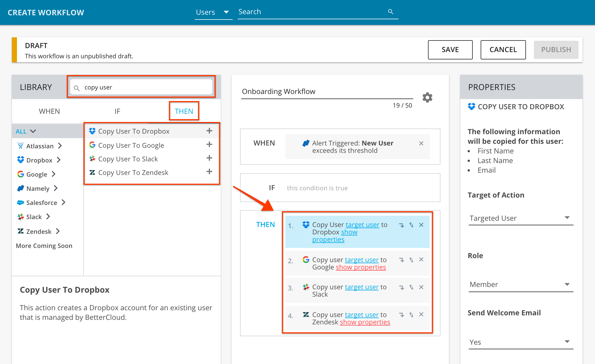This screenshot has height=364, width=595.
Task: Click the SAVE button
Action: (450, 50)
